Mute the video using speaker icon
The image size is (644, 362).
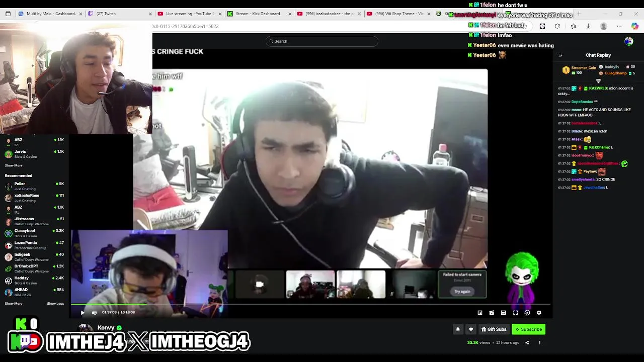click(94, 312)
